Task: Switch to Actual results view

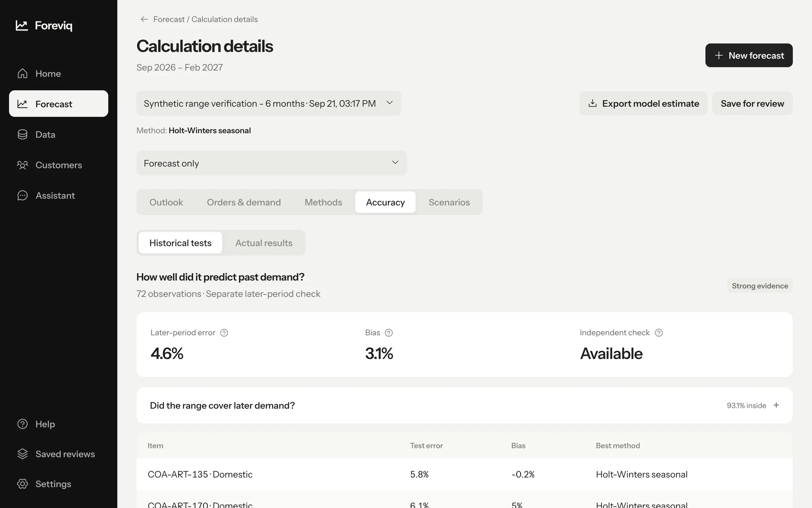Action: click(x=264, y=243)
